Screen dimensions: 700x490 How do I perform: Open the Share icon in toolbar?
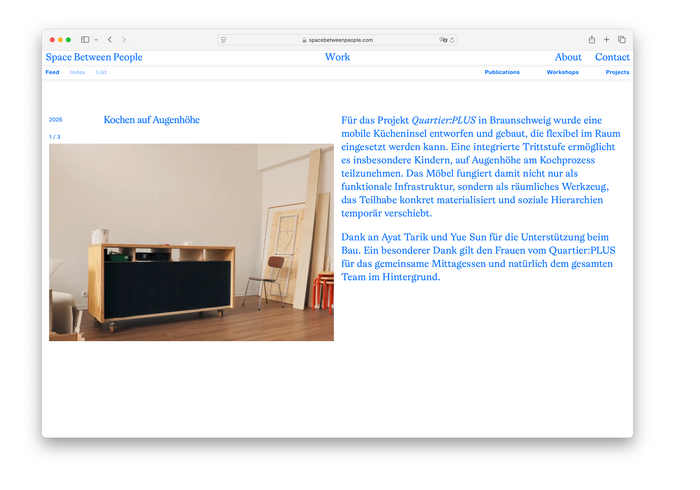(x=592, y=40)
